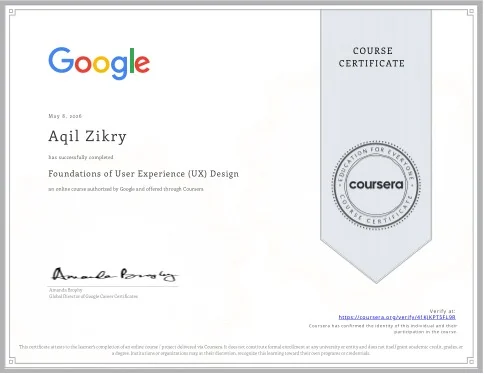
Task: Click the 'Verify at:' label
Action: click(442, 311)
